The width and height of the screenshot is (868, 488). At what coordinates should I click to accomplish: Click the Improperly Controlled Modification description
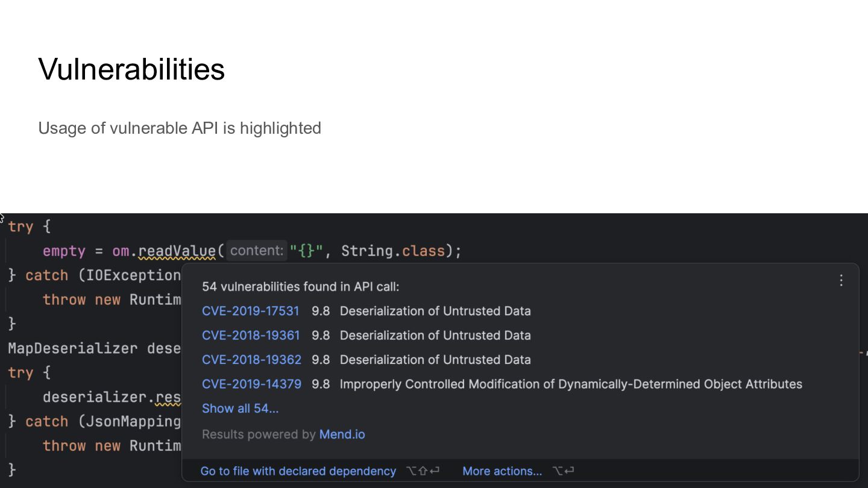(570, 384)
